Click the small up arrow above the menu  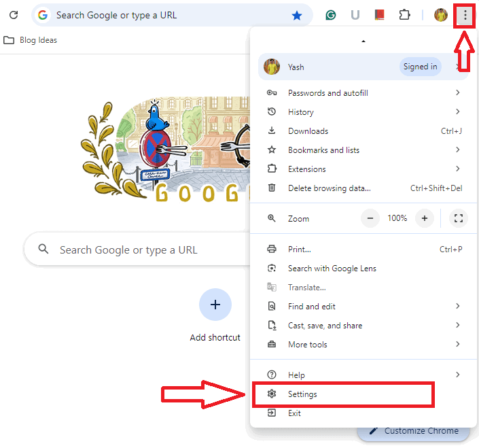click(363, 41)
